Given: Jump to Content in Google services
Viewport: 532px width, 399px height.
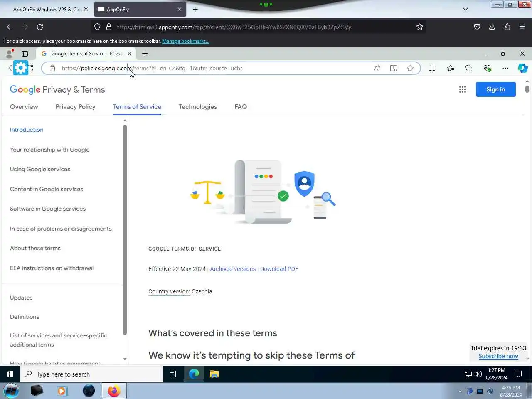Looking at the screenshot, I should coord(47,189).
